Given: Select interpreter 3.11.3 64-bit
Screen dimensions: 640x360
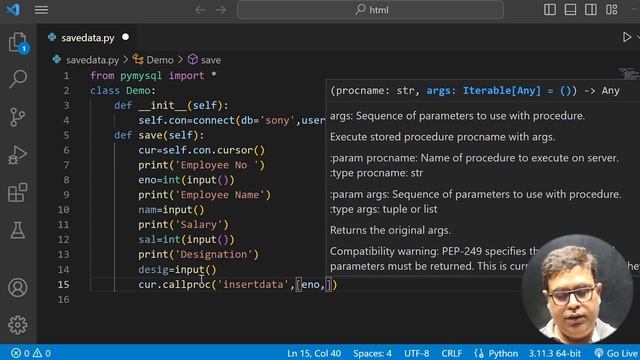Looking at the screenshot, I should [554, 353].
